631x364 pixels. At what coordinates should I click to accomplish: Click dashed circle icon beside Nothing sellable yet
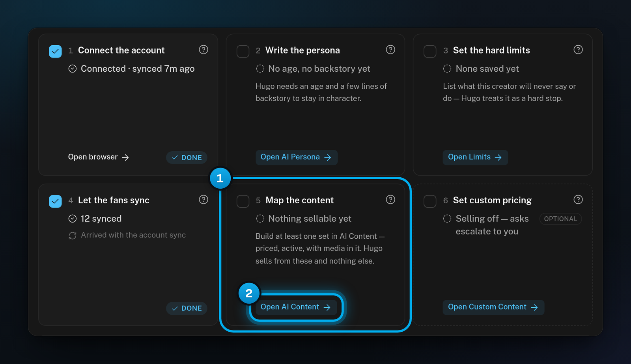pos(260,219)
